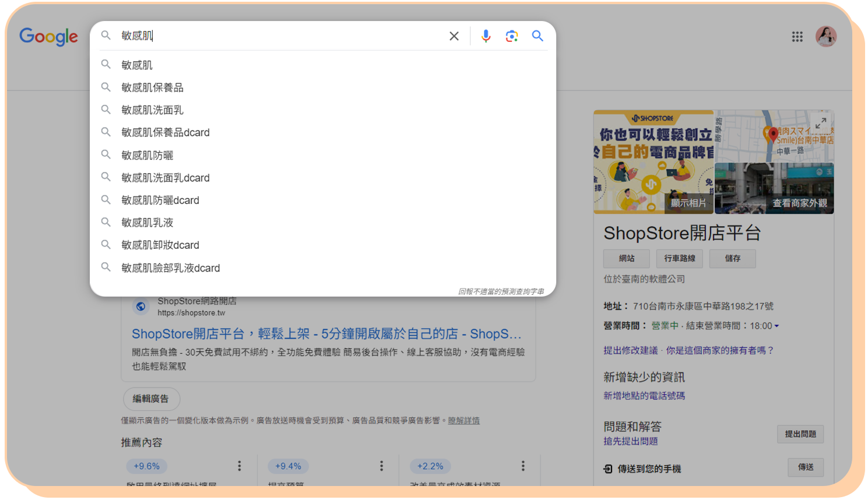Select suggestion 敏感肌保養品dcard
The image size is (868, 500).
click(x=323, y=132)
